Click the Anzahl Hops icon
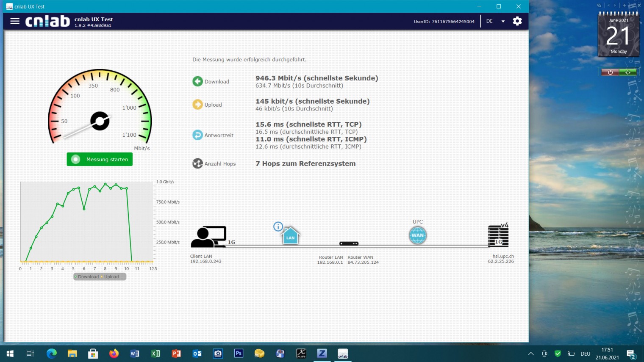This screenshot has width=644, height=362. (197, 163)
